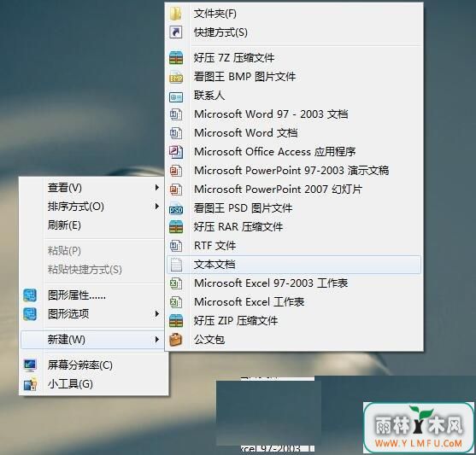Choose 文本文档 to create a text file
The width and height of the screenshot is (476, 455).
coord(294,265)
